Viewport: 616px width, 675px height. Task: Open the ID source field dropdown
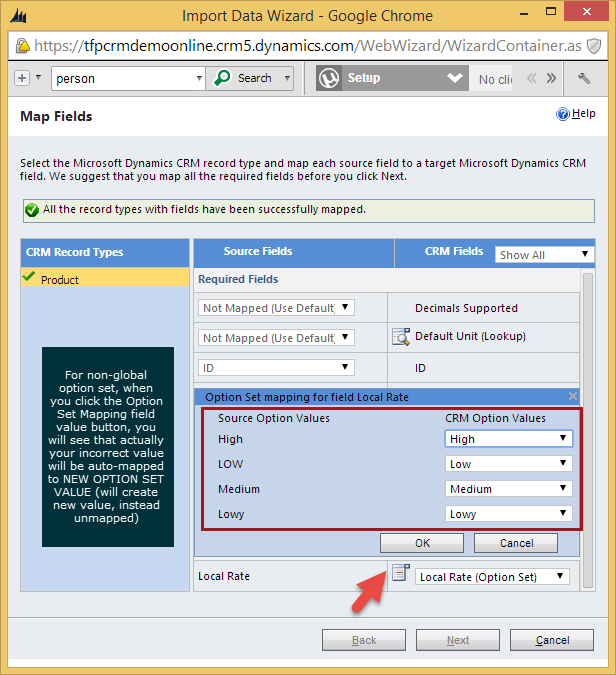(x=276, y=368)
